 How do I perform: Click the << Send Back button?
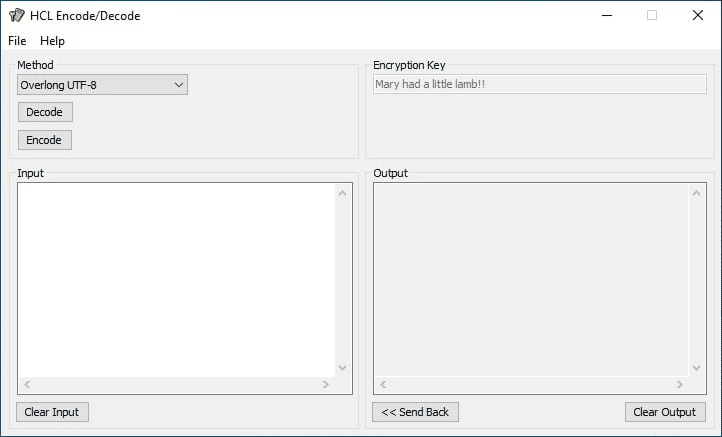click(x=415, y=412)
